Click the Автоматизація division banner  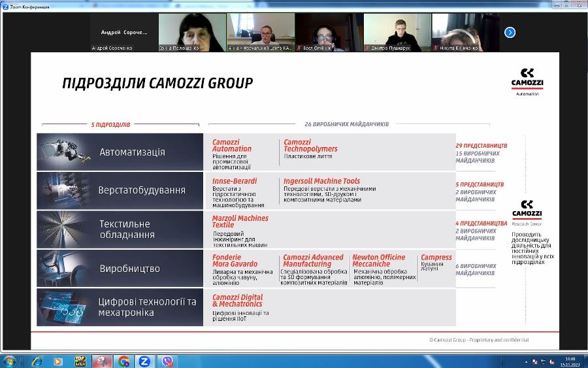(x=120, y=152)
